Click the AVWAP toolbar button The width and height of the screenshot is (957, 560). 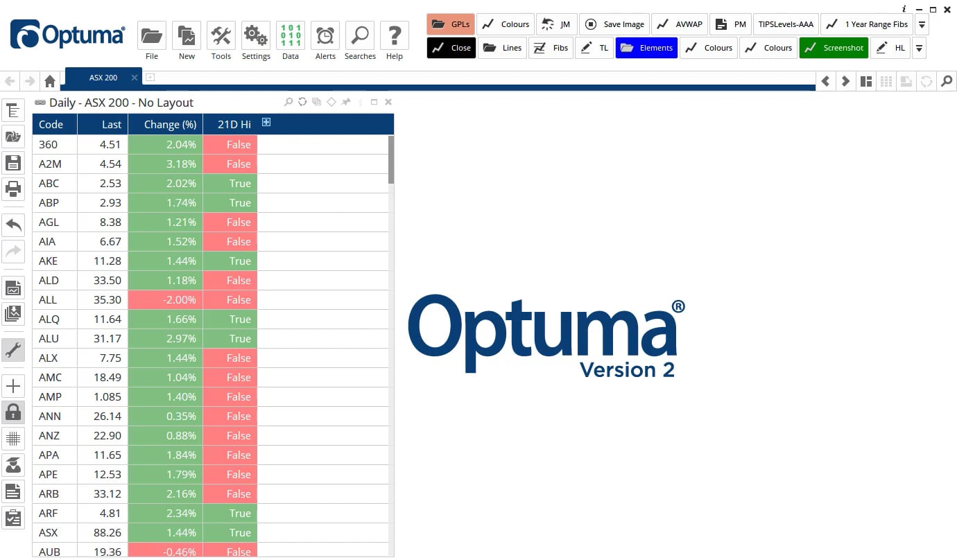tap(679, 24)
